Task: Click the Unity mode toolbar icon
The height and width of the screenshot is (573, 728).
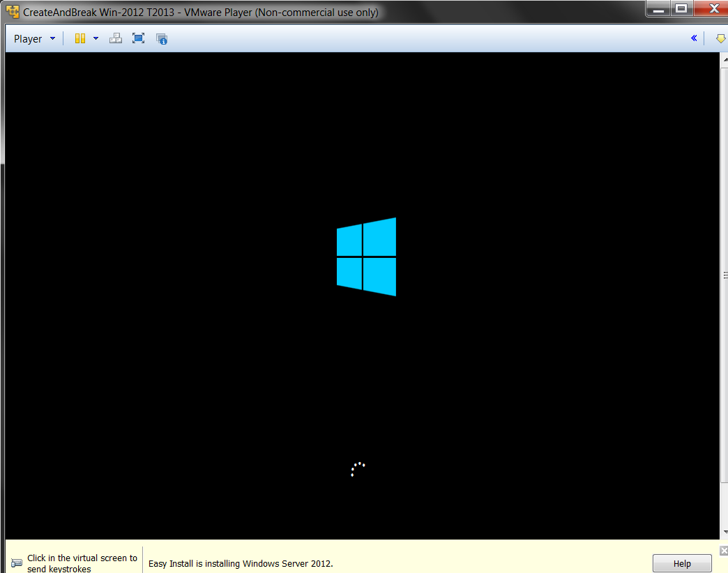Action: 162,39
